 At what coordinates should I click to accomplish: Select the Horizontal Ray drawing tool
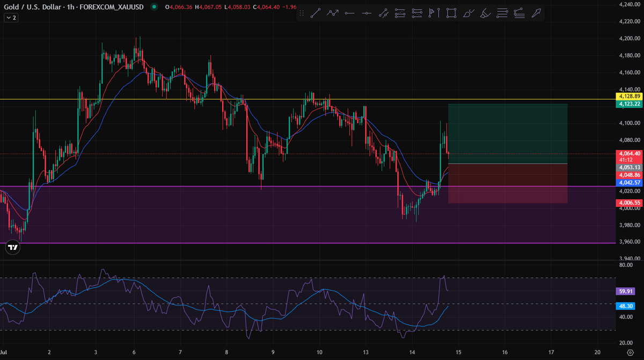click(350, 13)
